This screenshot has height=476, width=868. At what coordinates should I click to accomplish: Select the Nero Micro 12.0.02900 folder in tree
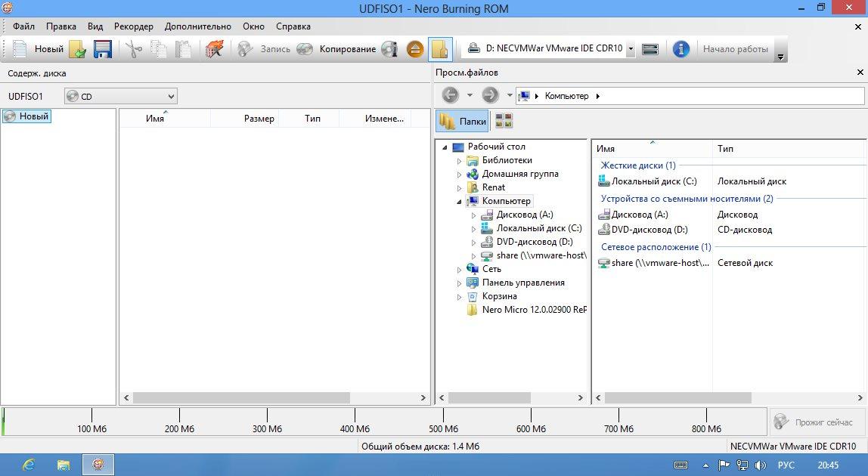[x=534, y=310]
